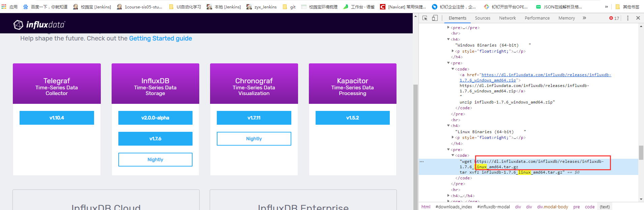Click the #downloads_index breadcrumb
Image resolution: width=644 pixels, height=210 pixels.
(453, 207)
